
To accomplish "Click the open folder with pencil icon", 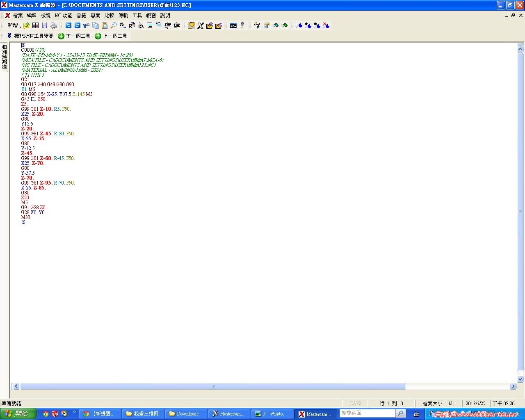I will pyautogui.click(x=210, y=25).
